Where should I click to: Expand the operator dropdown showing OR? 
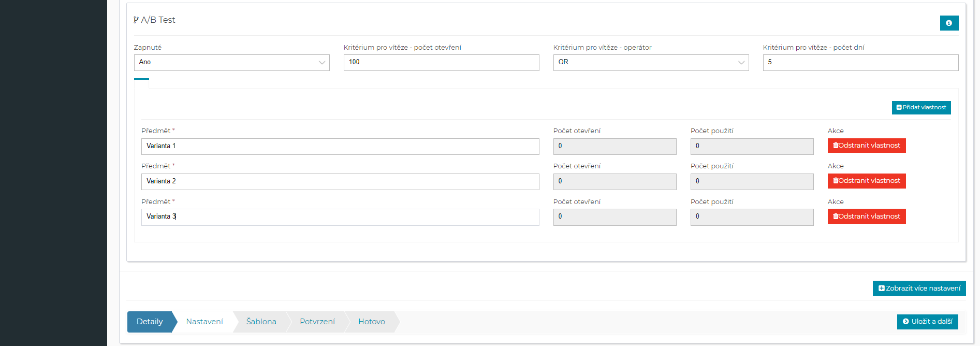click(650, 63)
